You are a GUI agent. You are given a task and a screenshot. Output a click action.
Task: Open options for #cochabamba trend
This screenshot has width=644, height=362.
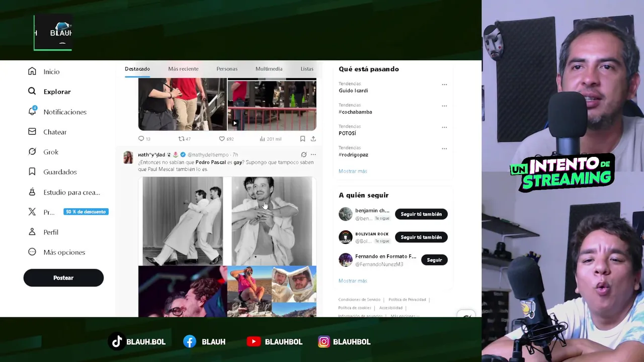pos(444,106)
